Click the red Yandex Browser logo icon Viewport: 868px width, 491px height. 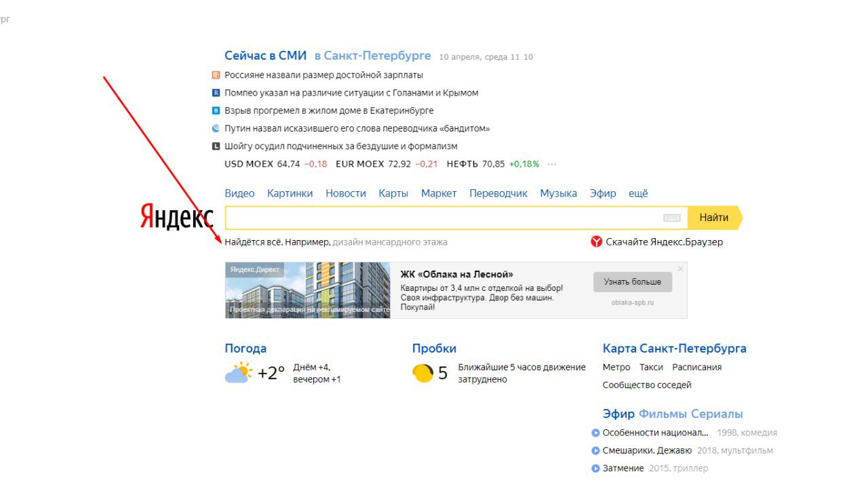coord(596,241)
